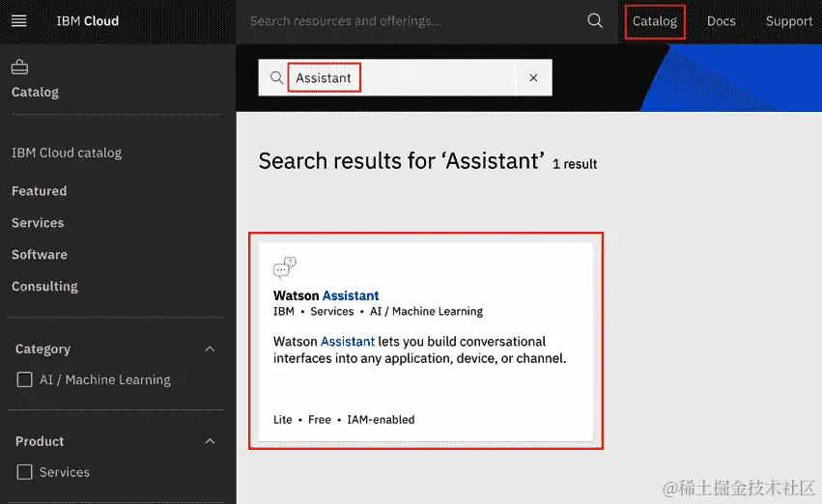
Task: Open Docs in the top navigation
Action: tap(721, 21)
